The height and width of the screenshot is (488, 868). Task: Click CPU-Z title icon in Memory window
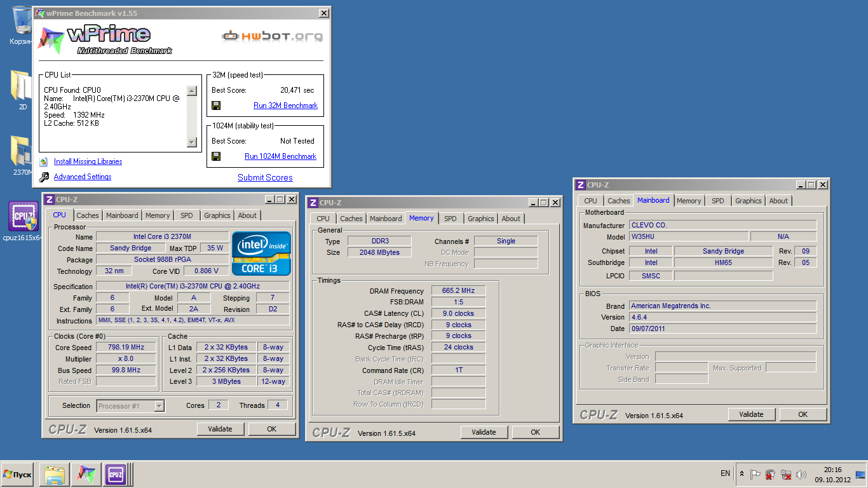click(x=313, y=203)
